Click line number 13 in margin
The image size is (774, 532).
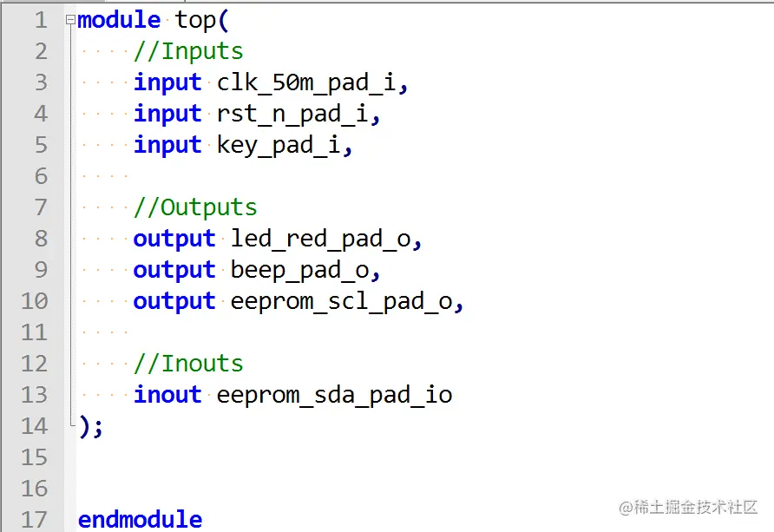(35, 395)
